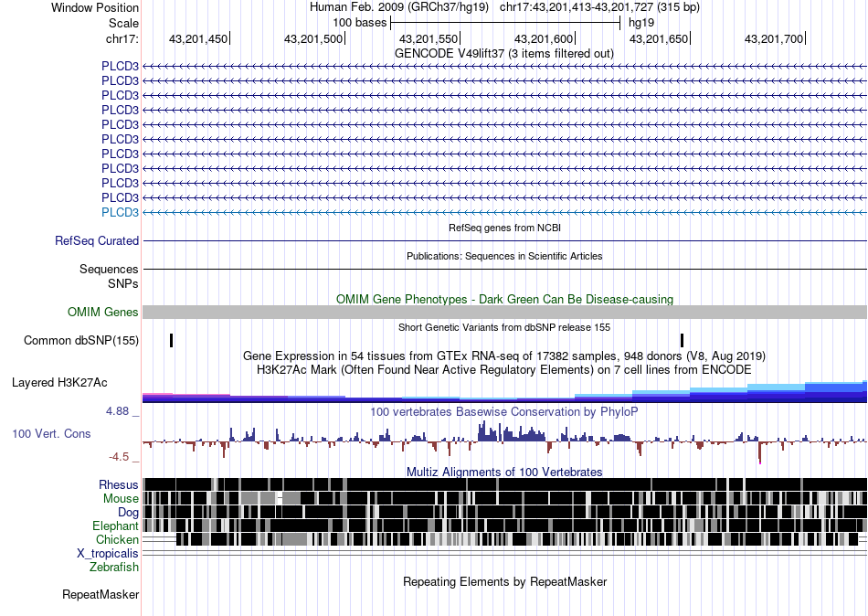Click the chr17:43,201,413-43,201,727 position range

(599, 7)
